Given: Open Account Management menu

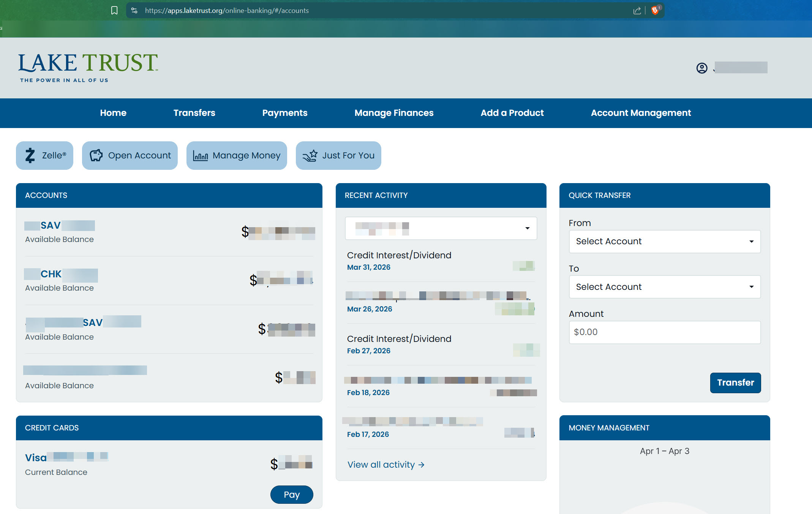Looking at the screenshot, I should [x=641, y=113].
